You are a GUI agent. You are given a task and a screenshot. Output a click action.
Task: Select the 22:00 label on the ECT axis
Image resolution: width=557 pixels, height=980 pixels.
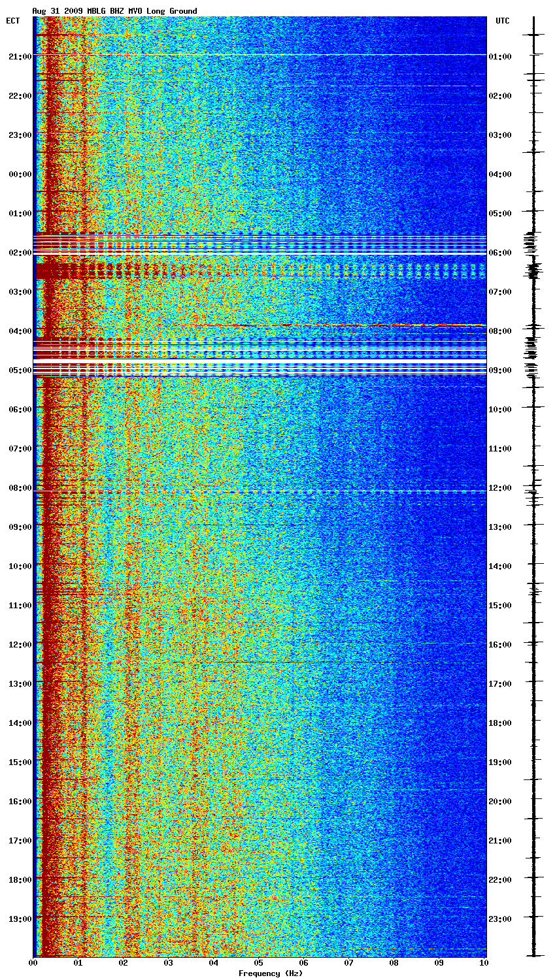click(20, 96)
